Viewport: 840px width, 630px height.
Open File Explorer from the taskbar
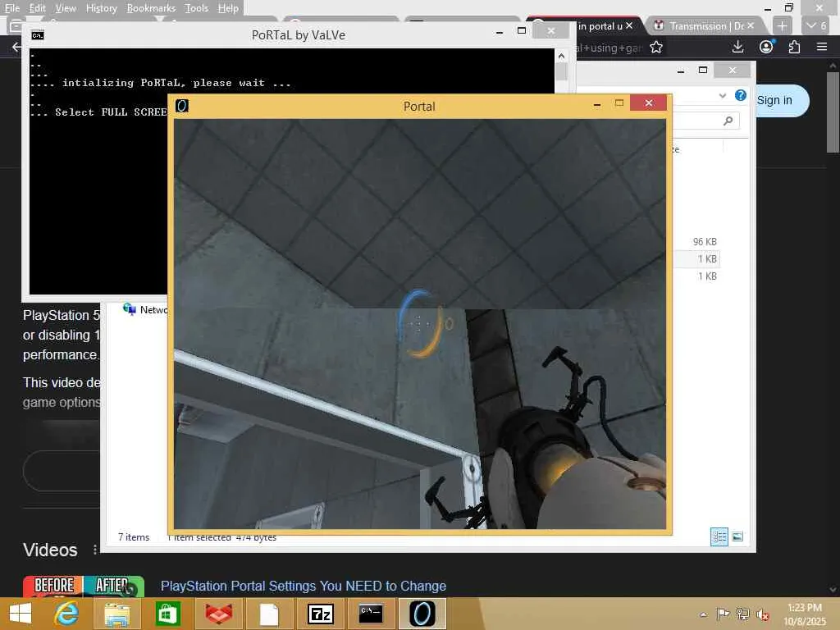(117, 614)
